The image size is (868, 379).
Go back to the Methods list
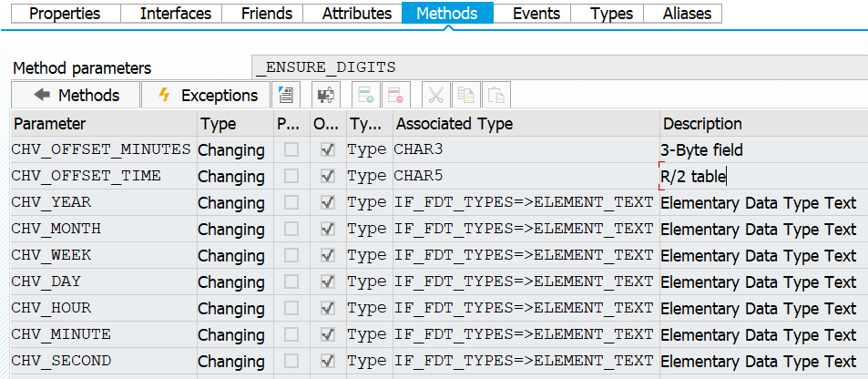click(76, 96)
